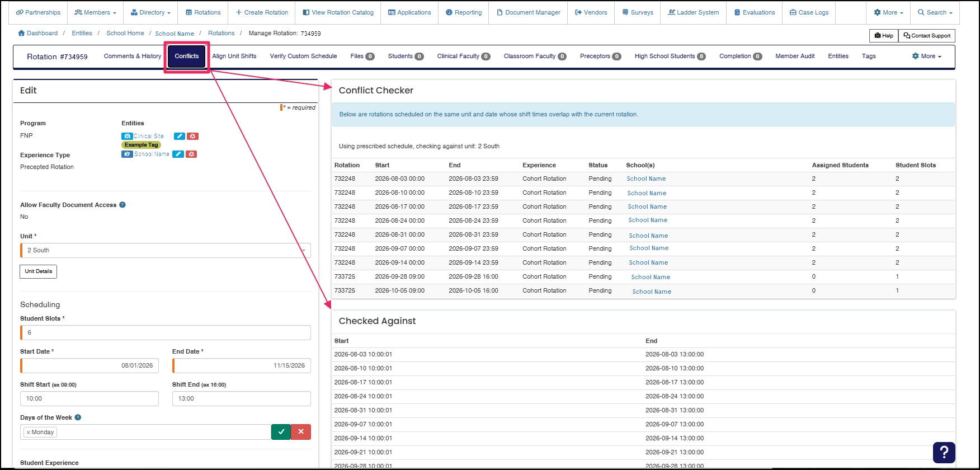Screen dimensions: 980x470
Task: Click help icon beside Days of the Week
Action: pos(78,417)
